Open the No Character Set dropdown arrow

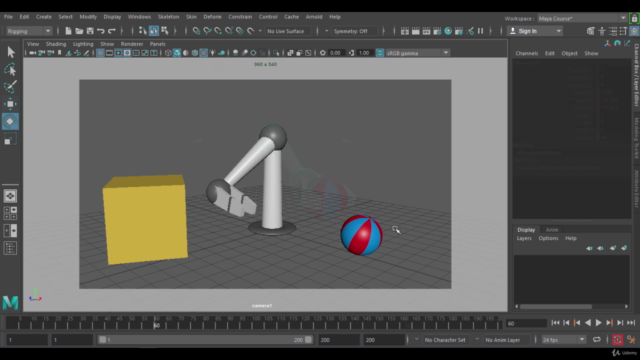pos(417,339)
